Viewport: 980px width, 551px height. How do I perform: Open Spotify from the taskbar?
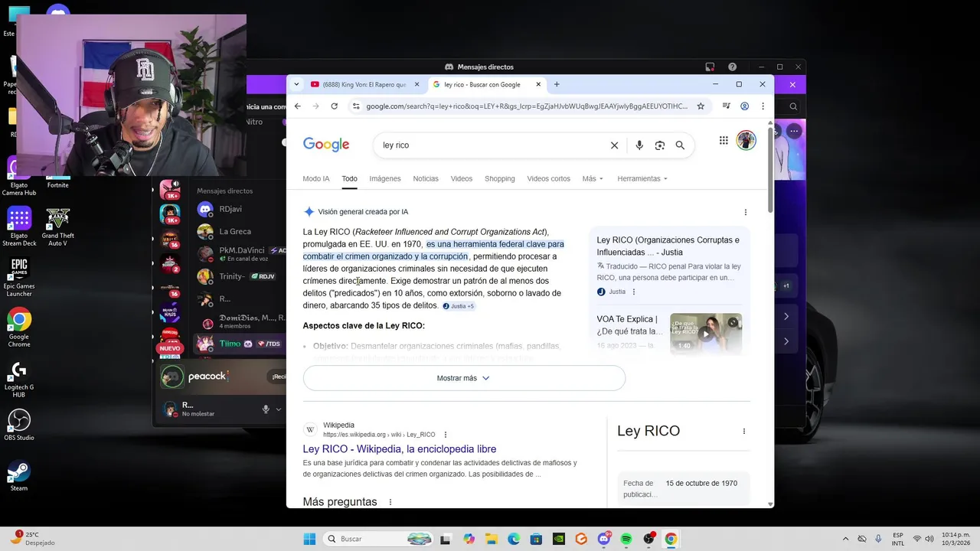(626, 539)
